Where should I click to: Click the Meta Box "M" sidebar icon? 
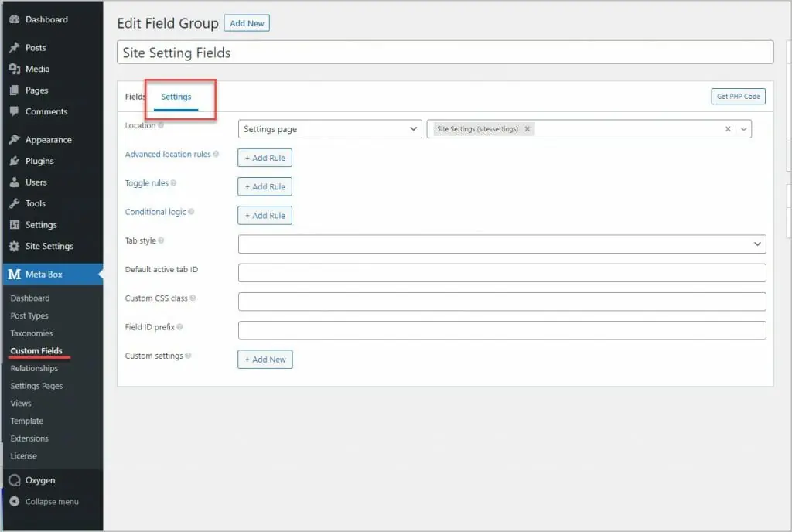tap(14, 274)
